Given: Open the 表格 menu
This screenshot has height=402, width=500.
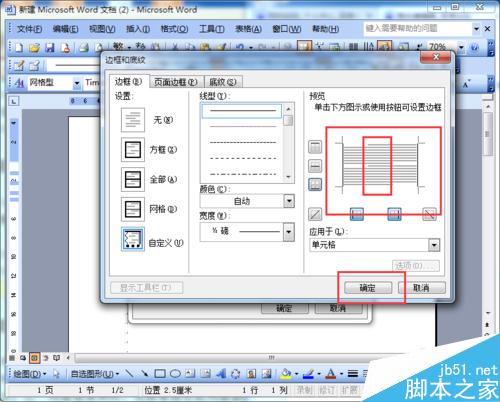Looking at the screenshot, I should click(x=248, y=29).
